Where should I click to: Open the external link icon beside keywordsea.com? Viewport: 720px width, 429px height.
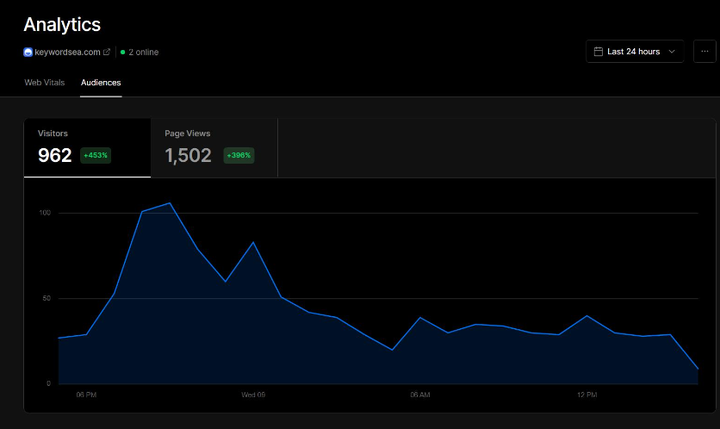click(107, 52)
